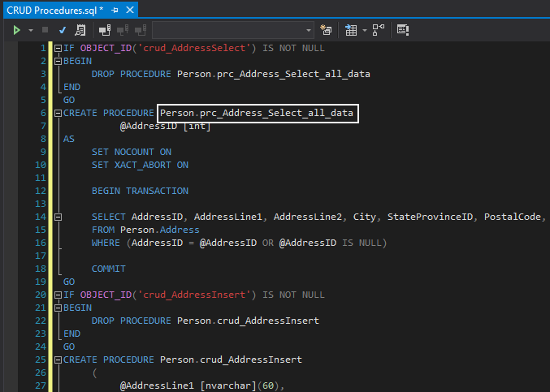Open the results destination dropdown arrow
550x392 pixels.
(365, 30)
